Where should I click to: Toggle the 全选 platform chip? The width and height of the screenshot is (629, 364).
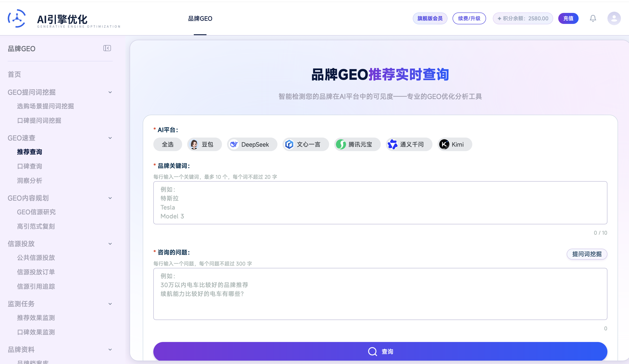click(x=168, y=145)
